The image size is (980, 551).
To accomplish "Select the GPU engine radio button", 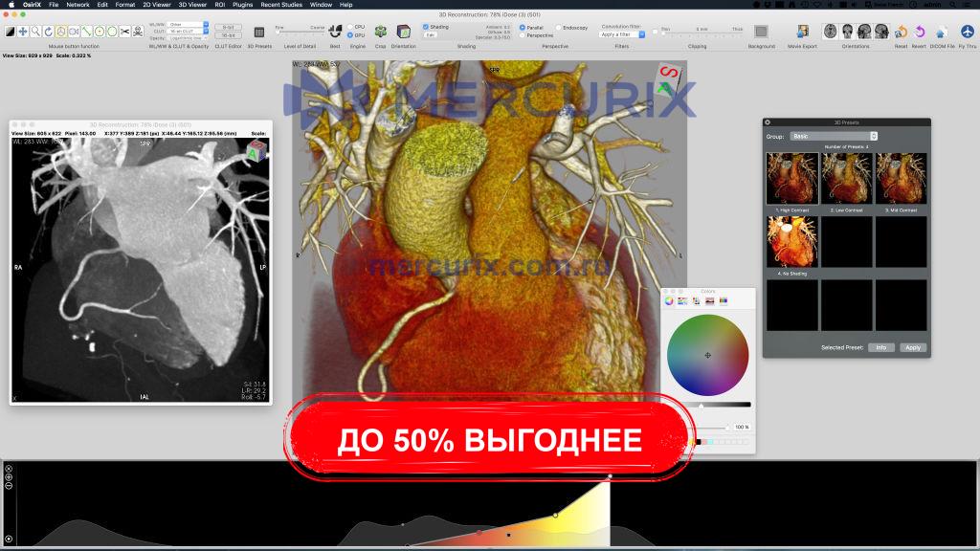I will [350, 35].
